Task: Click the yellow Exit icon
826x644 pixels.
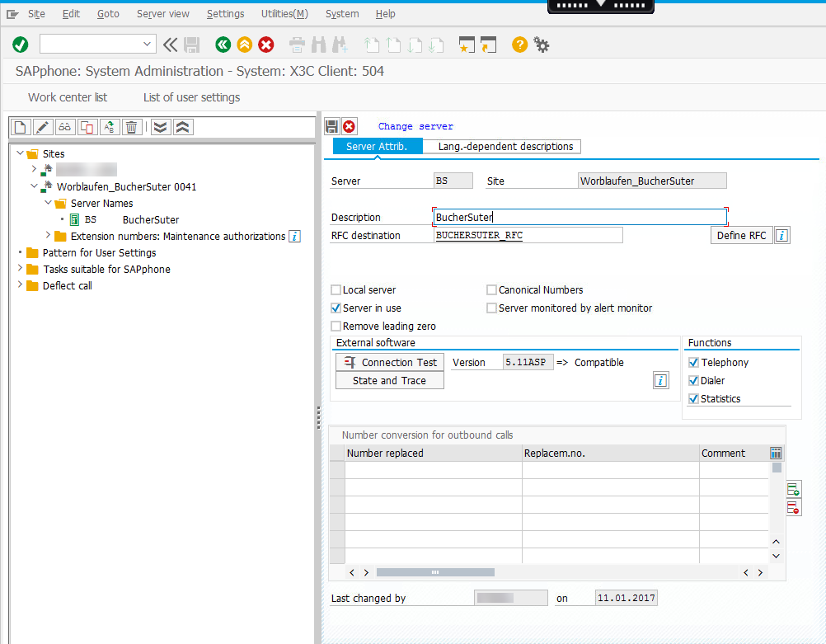Action: (x=245, y=45)
